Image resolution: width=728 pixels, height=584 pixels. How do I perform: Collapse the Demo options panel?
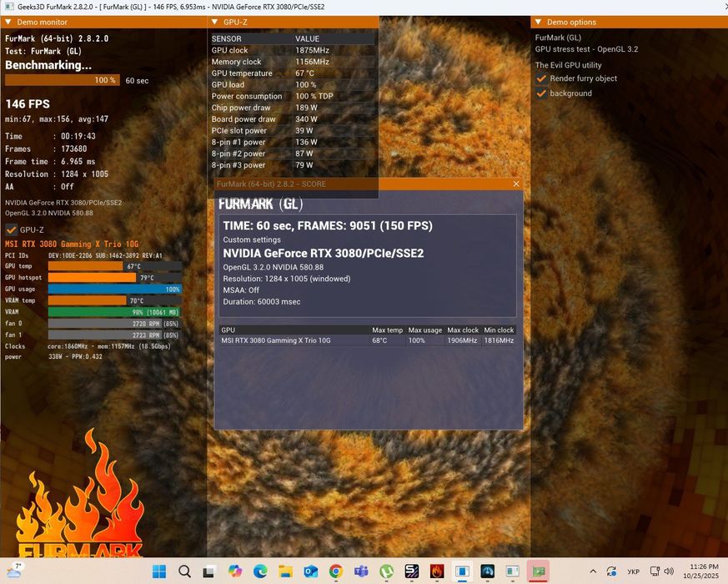(x=538, y=22)
